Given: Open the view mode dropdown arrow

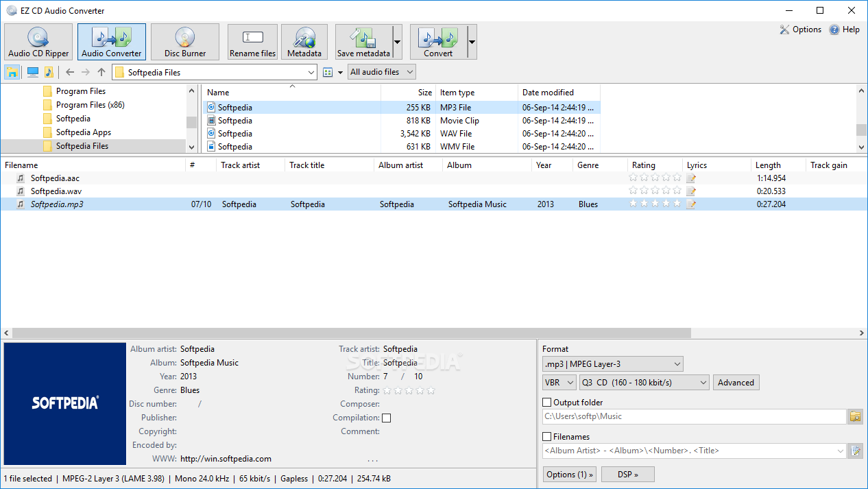Looking at the screenshot, I should (x=340, y=72).
